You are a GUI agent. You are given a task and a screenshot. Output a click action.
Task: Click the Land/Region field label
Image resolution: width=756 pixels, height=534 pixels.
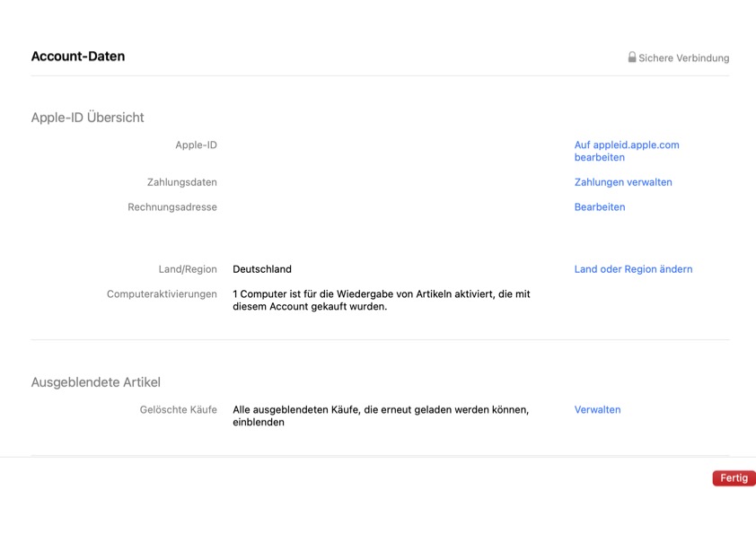coord(187,269)
